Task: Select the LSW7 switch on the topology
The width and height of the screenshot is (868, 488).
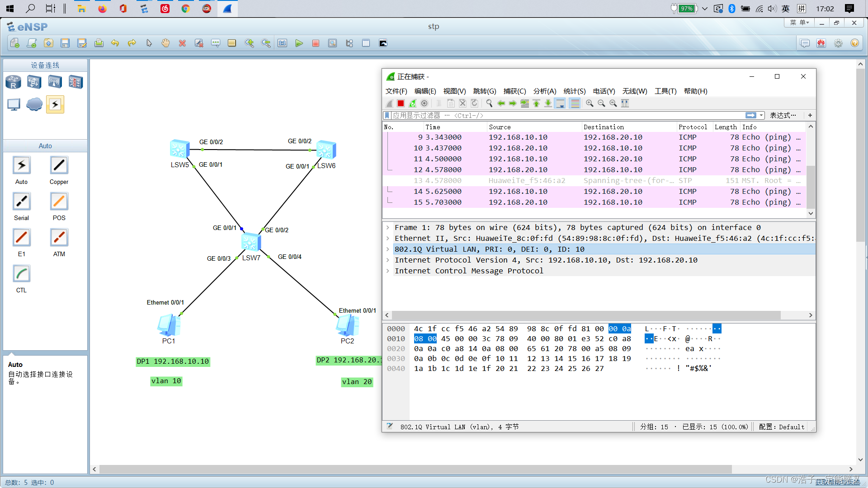Action: click(250, 243)
